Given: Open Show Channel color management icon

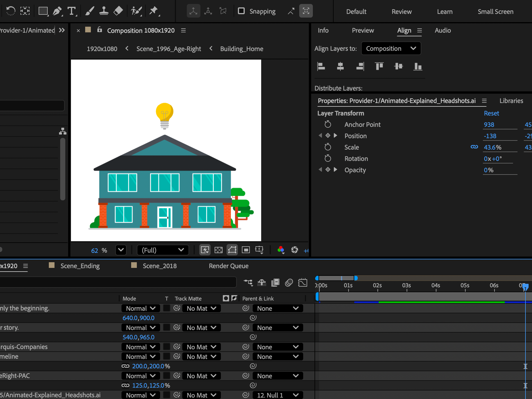Looking at the screenshot, I should [281, 250].
